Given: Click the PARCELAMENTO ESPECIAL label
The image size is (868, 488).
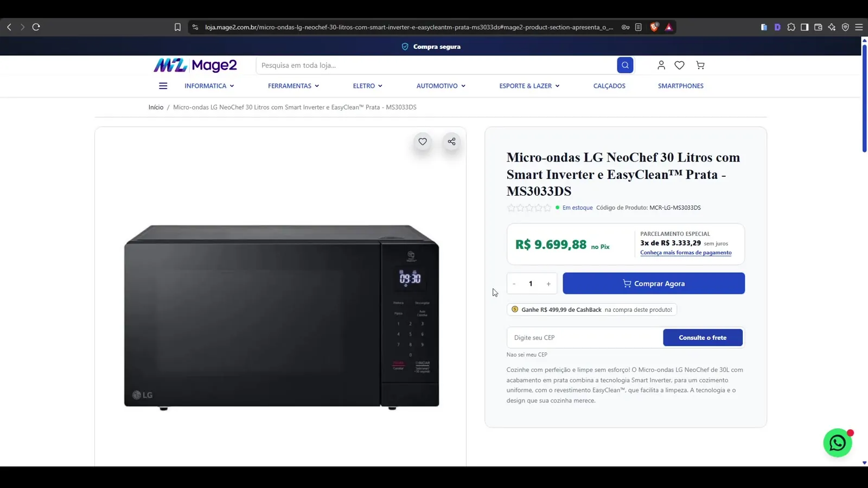Looking at the screenshot, I should (675, 234).
